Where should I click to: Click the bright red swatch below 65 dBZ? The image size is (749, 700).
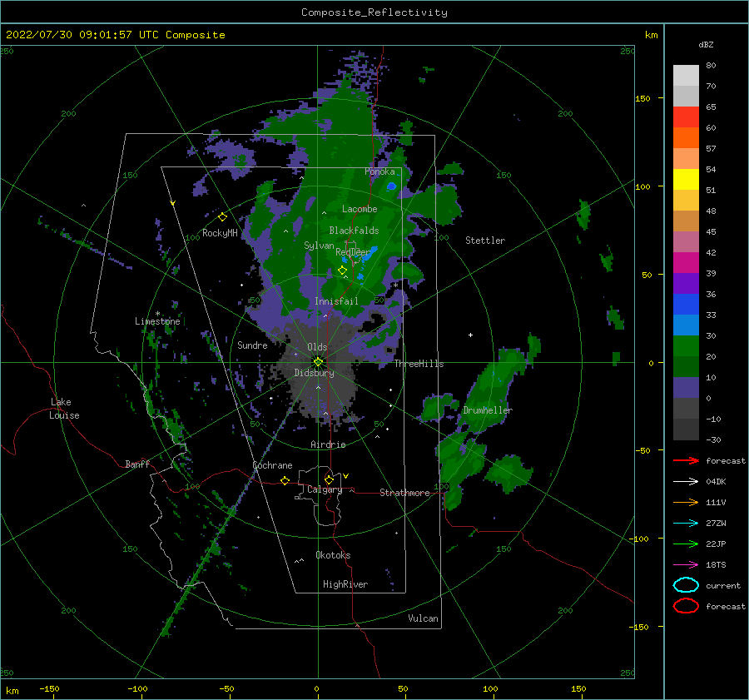pyautogui.click(x=686, y=117)
